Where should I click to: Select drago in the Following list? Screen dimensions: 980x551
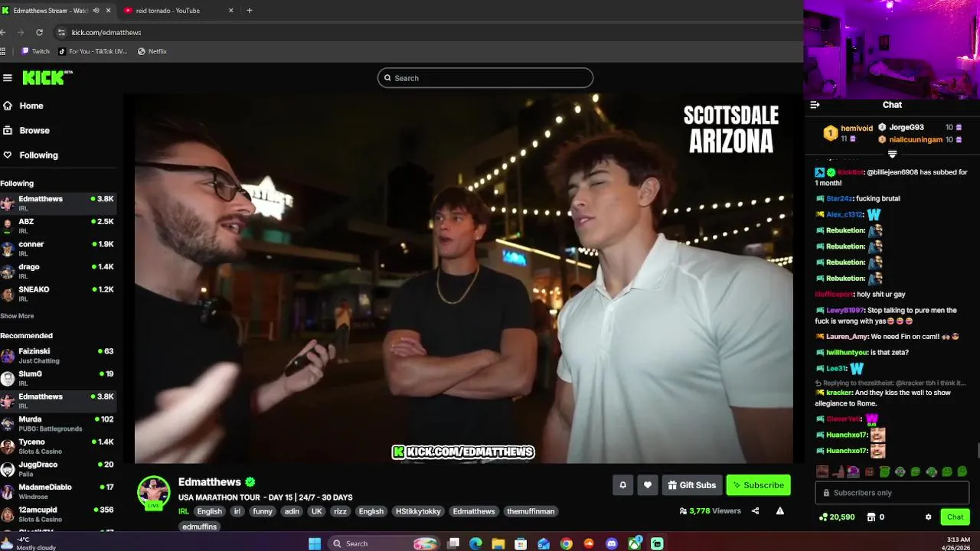(x=58, y=271)
